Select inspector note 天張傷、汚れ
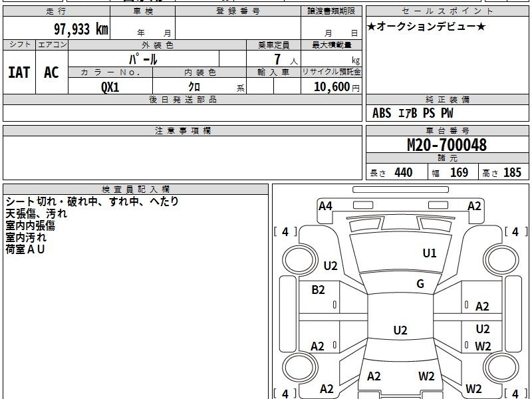This screenshot has width=532, height=399. [x=37, y=213]
